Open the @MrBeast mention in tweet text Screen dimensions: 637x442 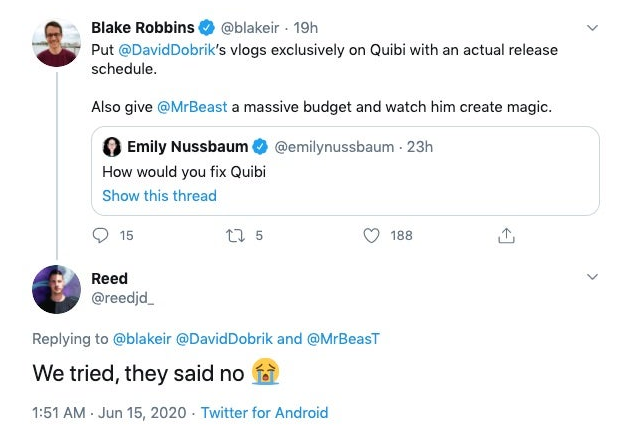[191, 107]
